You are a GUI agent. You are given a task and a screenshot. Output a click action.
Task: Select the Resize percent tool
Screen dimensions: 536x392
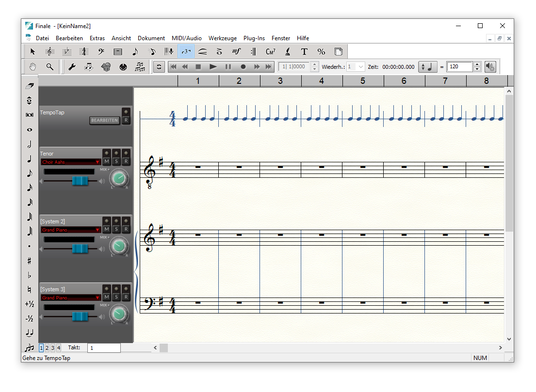[321, 51]
